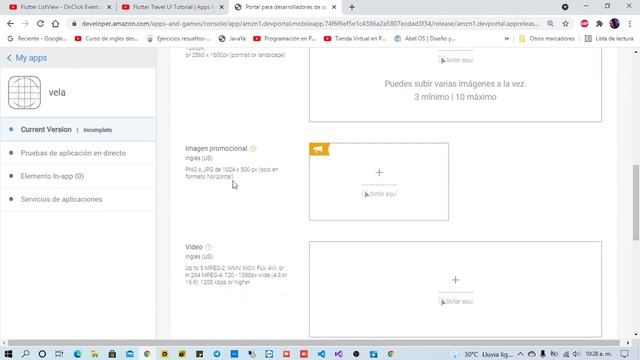
Task: Open the Windows Start menu
Action: tap(8, 354)
